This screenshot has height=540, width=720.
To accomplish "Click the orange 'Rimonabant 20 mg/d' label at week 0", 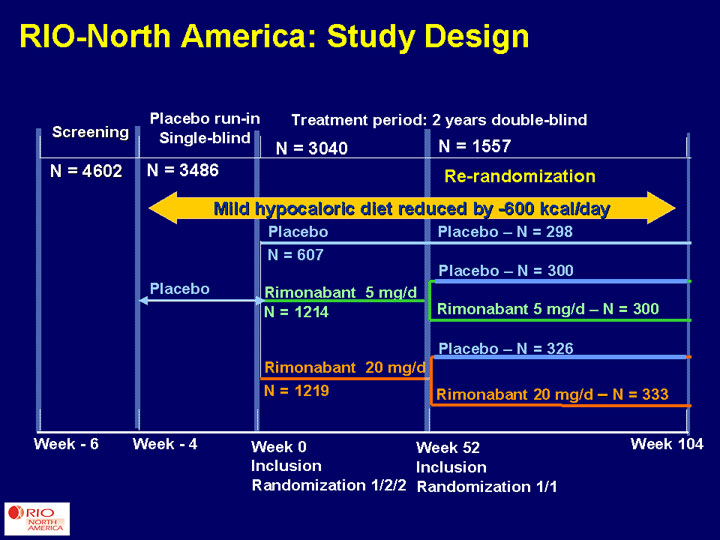I will tap(345, 368).
